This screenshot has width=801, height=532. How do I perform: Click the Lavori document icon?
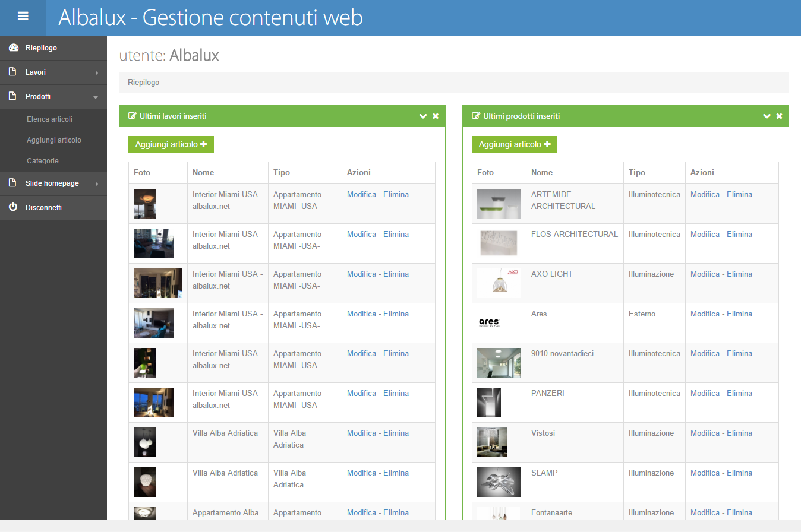click(12, 72)
